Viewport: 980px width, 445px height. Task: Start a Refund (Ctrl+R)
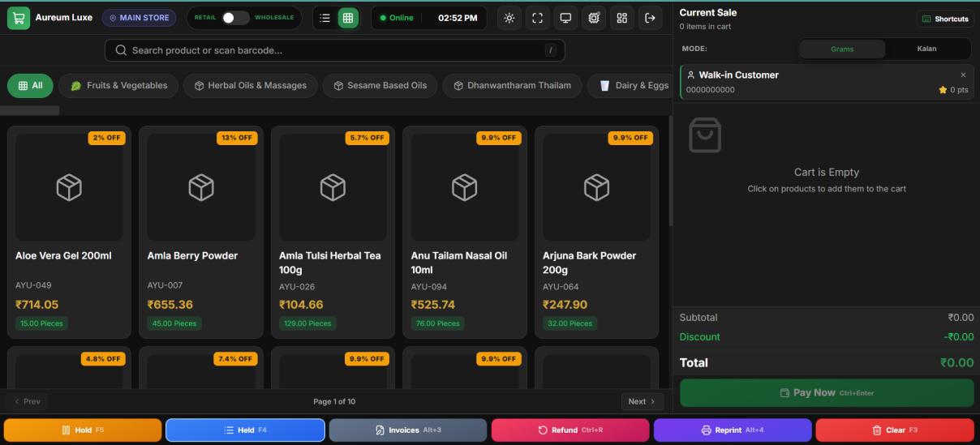pos(570,430)
